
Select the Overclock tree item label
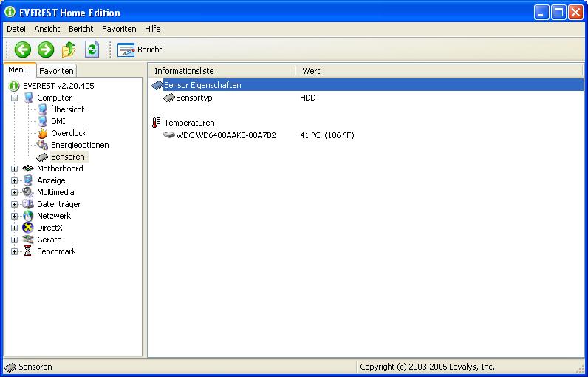69,133
